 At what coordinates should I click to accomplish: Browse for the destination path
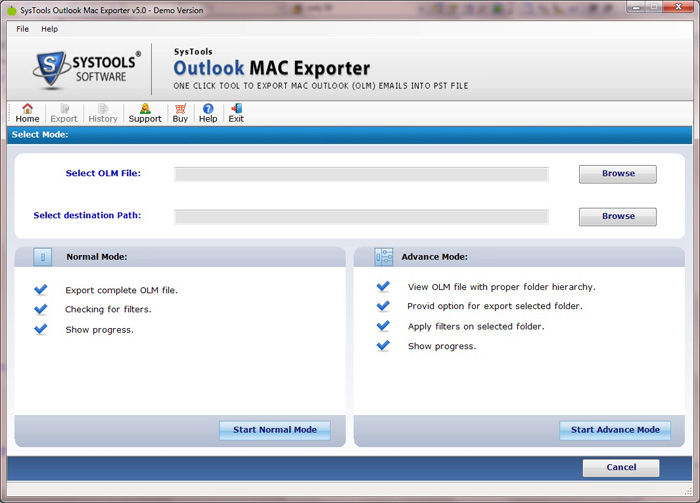pos(617,216)
